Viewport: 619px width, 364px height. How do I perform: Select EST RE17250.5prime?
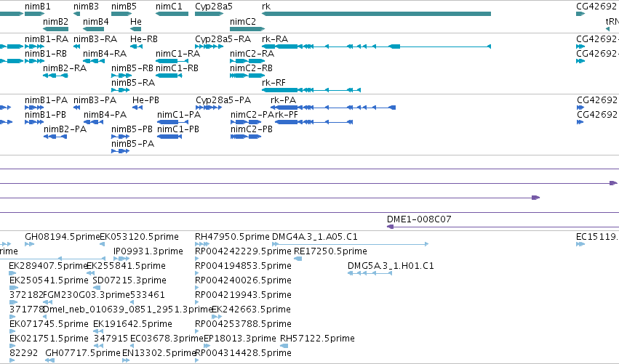click(298, 259)
